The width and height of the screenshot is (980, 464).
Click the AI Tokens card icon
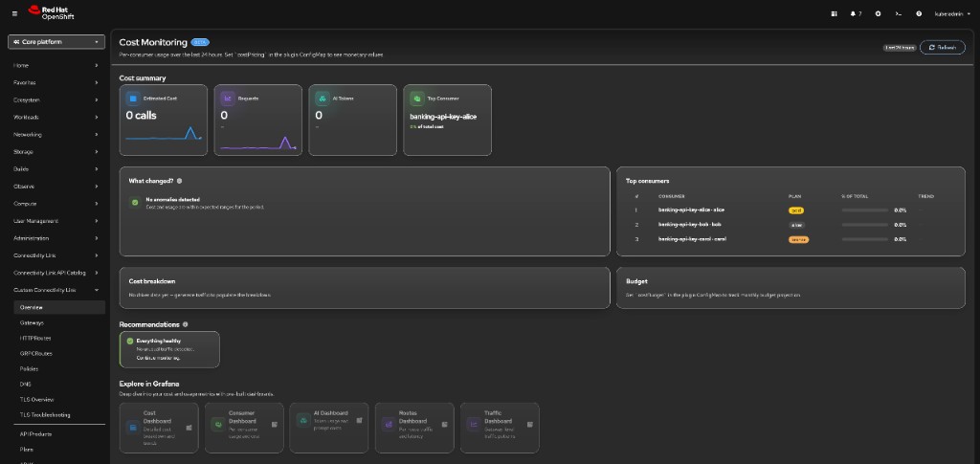click(x=322, y=98)
